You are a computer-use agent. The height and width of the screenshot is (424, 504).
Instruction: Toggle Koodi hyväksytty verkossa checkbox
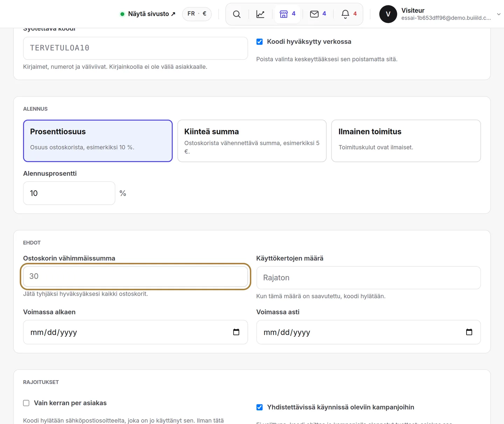click(x=259, y=42)
